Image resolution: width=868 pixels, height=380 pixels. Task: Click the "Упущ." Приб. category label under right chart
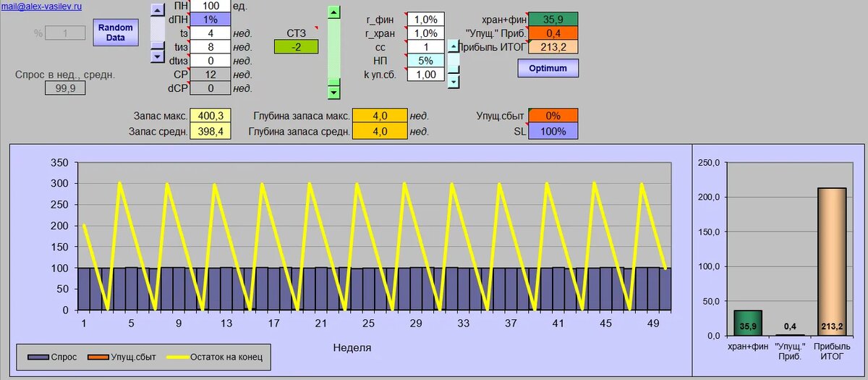(x=790, y=351)
